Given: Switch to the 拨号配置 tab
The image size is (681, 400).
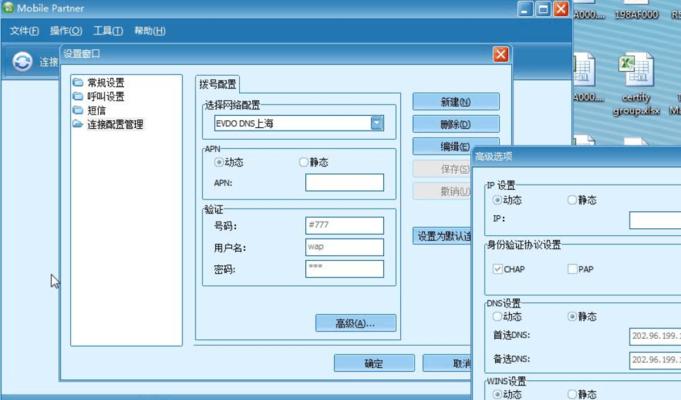Looking at the screenshot, I should tap(218, 84).
